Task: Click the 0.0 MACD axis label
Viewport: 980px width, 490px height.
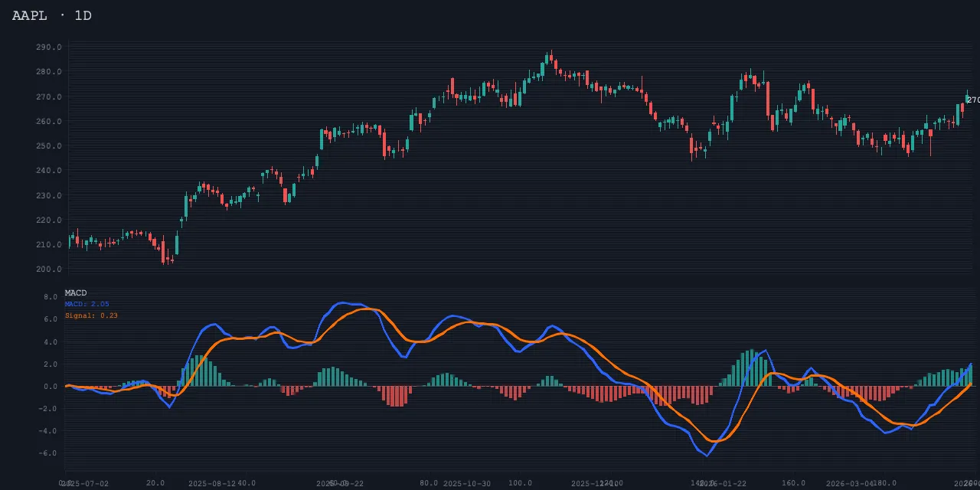Action: [51, 387]
